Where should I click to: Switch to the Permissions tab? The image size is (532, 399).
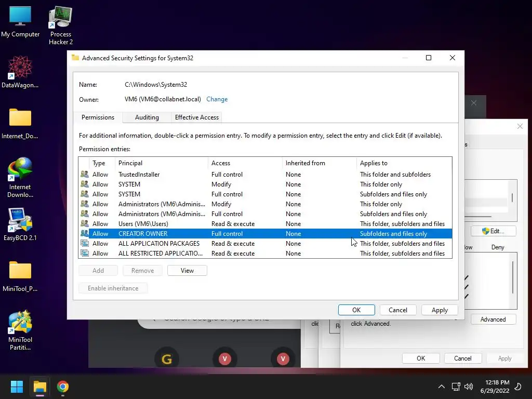pos(98,117)
